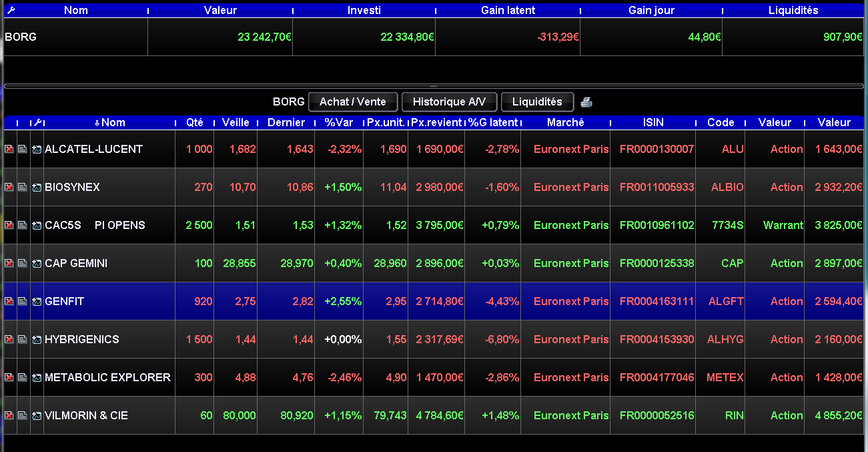868x452 pixels.
Task: Delete the ALCATEL-LUCENT position with red X icon
Action: click(9, 150)
